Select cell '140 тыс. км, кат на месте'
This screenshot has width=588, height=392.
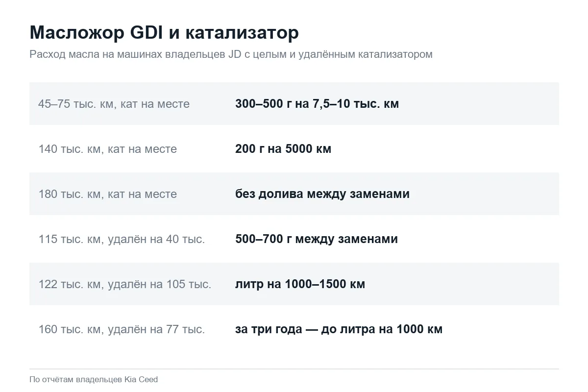click(107, 149)
